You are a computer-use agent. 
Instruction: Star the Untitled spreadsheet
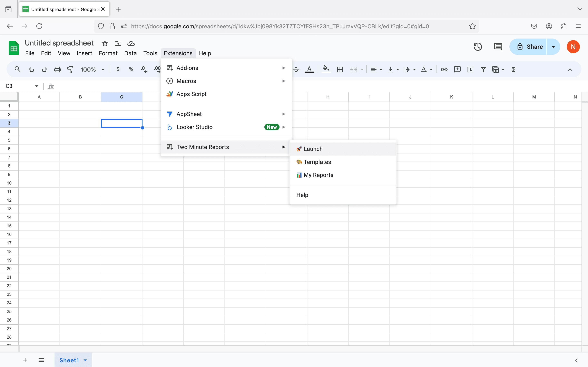[105, 43]
